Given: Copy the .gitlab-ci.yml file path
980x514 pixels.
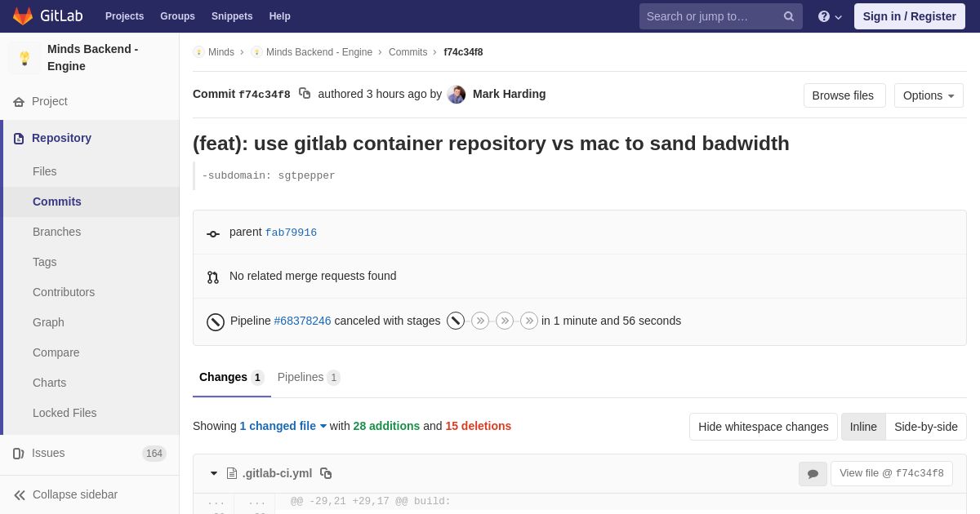Looking at the screenshot, I should coord(326,473).
